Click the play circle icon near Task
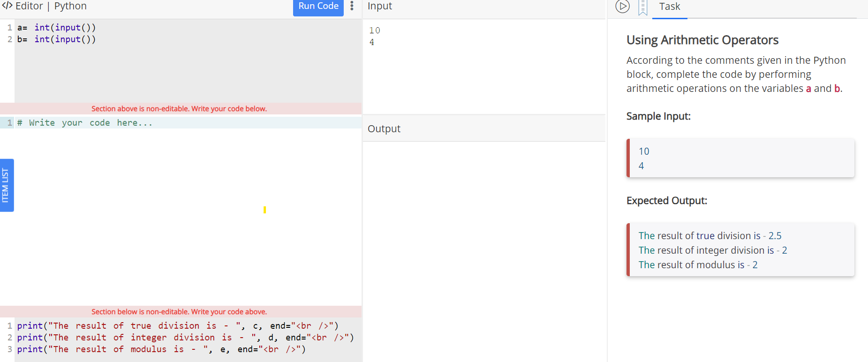This screenshot has width=868, height=362. pos(622,7)
